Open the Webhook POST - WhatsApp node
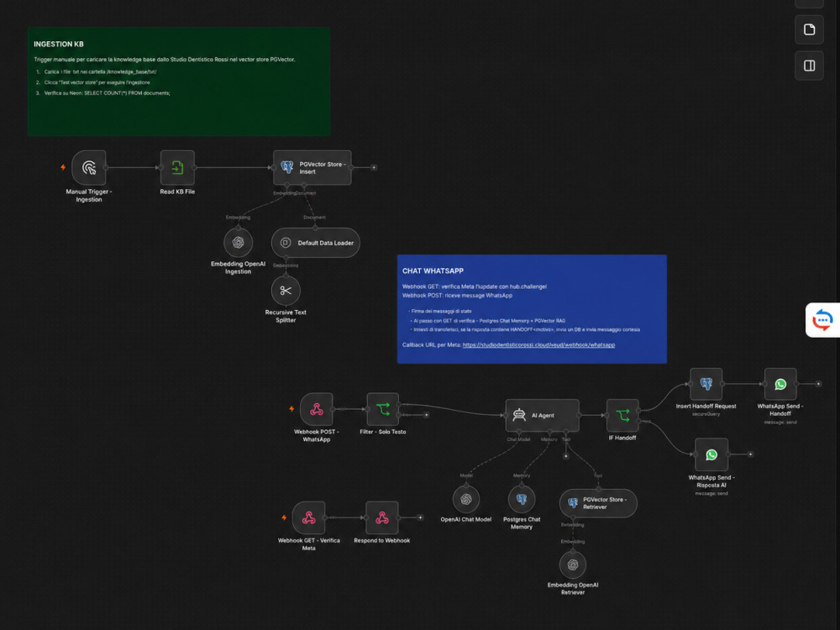Image resolution: width=840 pixels, height=630 pixels. coord(317,410)
